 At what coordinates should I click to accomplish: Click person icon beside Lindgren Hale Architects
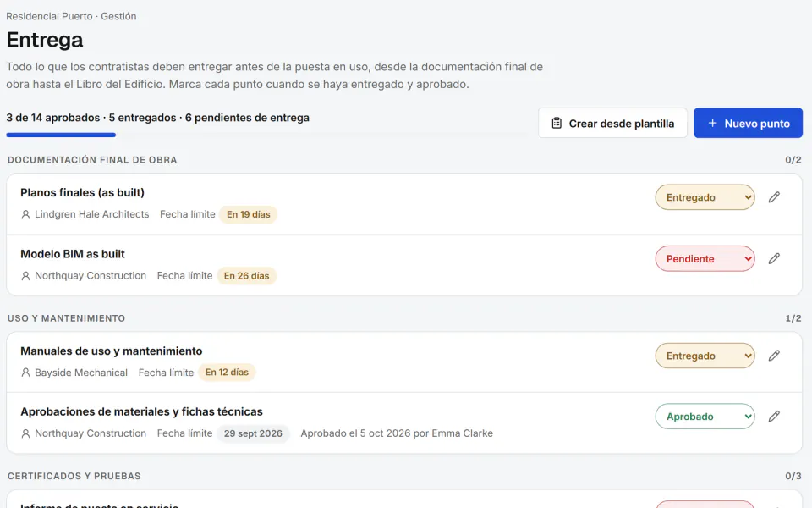(25, 214)
